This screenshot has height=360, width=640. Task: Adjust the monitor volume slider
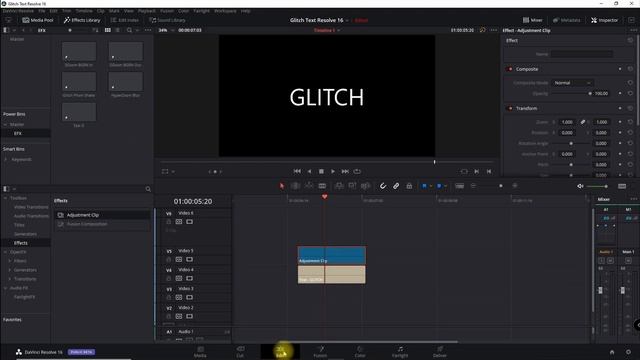[597, 187]
